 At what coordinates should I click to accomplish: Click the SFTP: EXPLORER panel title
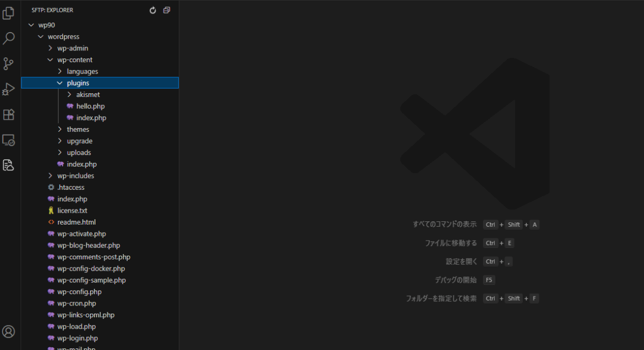tap(53, 10)
